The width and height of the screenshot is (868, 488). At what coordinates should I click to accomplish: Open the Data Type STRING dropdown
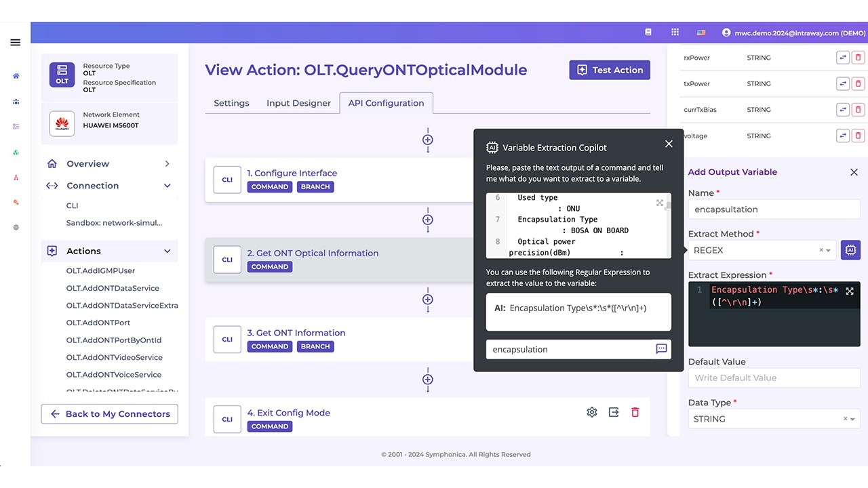click(x=774, y=419)
